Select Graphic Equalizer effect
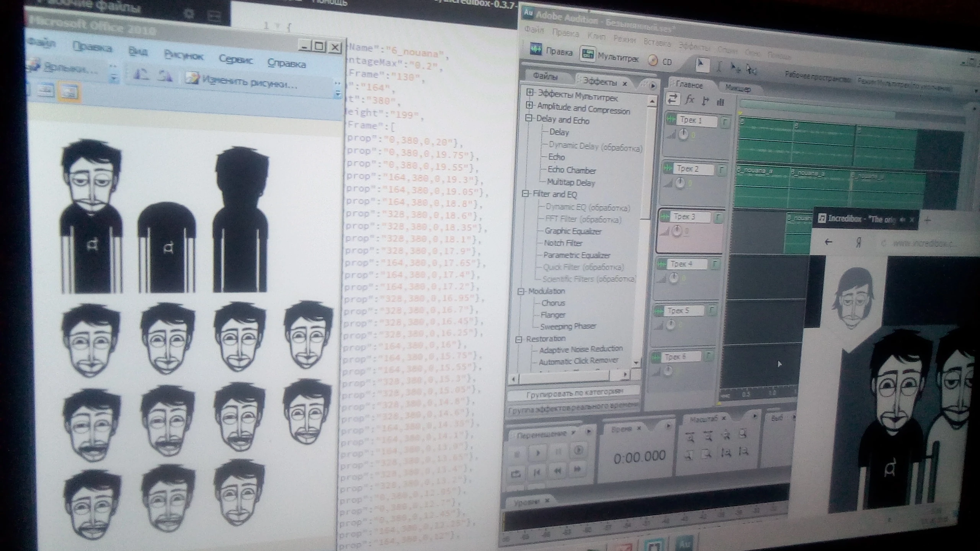Image resolution: width=980 pixels, height=551 pixels. click(x=573, y=231)
